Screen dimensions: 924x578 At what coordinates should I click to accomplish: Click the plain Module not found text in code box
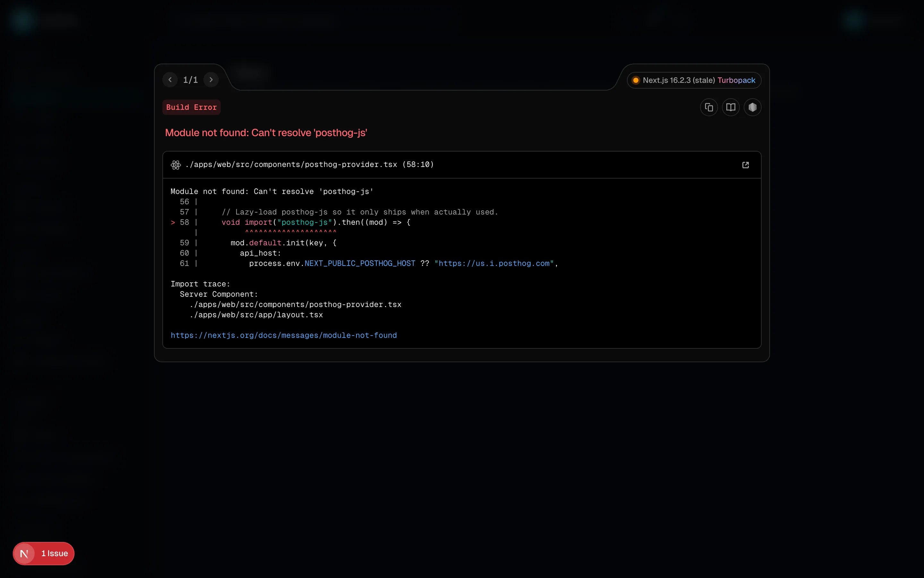click(272, 191)
